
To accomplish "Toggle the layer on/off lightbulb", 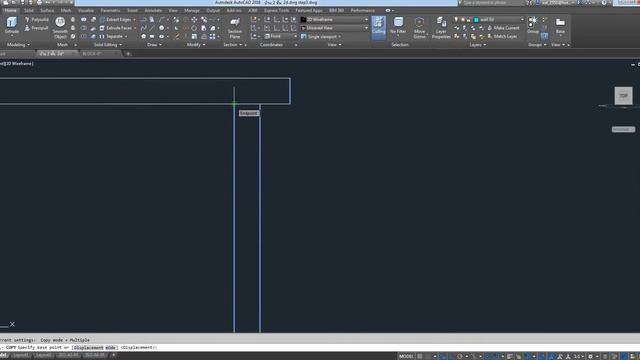I will [456, 20].
